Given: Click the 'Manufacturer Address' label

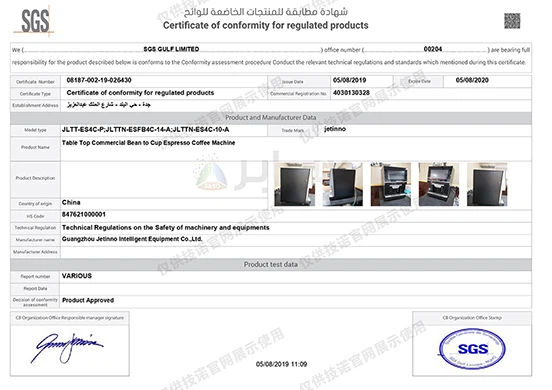Looking at the screenshot, I should 35,252.
